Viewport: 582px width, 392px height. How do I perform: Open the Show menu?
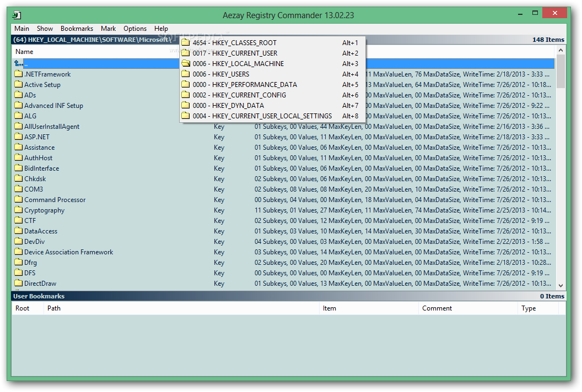45,29
